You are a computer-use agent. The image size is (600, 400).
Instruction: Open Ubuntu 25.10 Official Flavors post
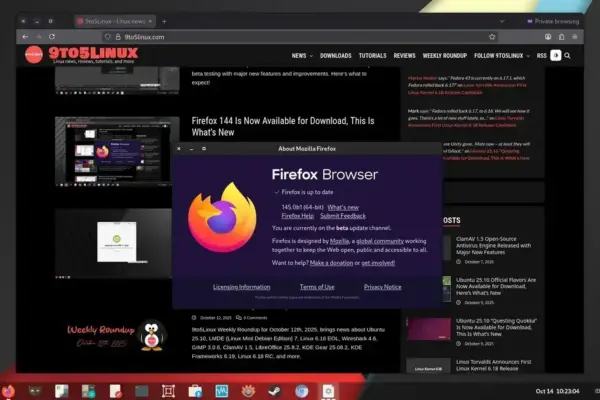coord(496,286)
